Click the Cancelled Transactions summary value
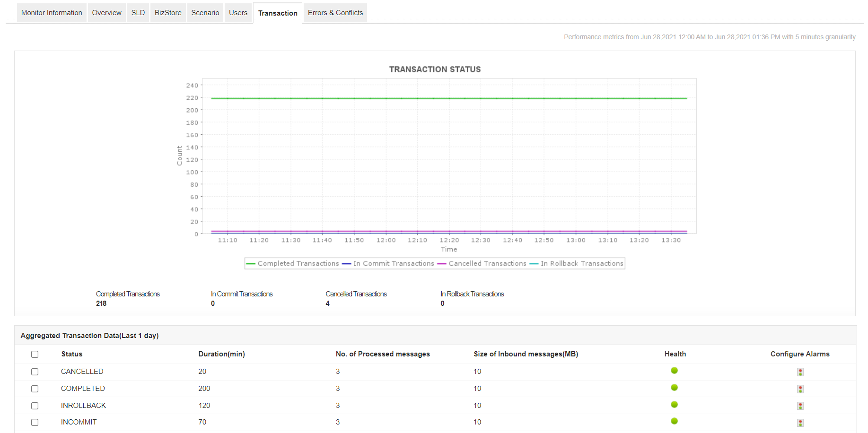The height and width of the screenshot is (433, 868). coord(328,303)
